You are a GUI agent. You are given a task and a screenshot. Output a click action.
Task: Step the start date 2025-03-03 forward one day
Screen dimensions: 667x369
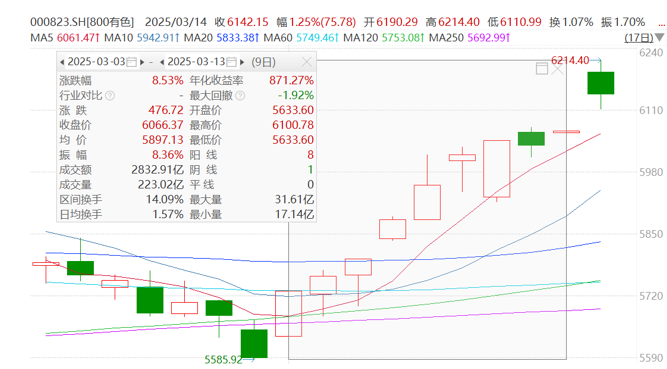click(142, 62)
